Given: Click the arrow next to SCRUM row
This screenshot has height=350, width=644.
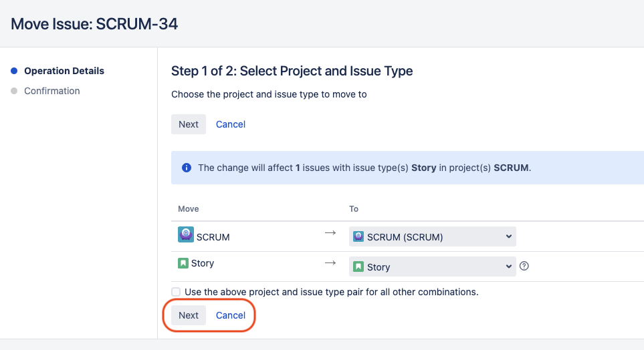Looking at the screenshot, I should coord(330,233).
